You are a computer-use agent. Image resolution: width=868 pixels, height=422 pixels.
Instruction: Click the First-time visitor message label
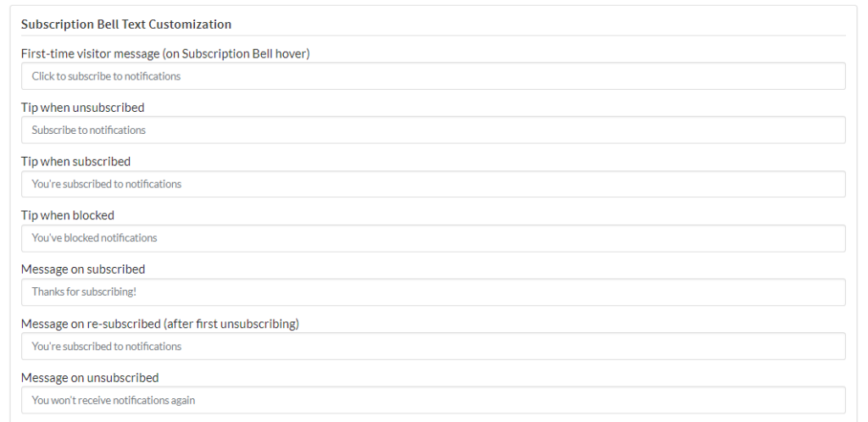click(165, 53)
